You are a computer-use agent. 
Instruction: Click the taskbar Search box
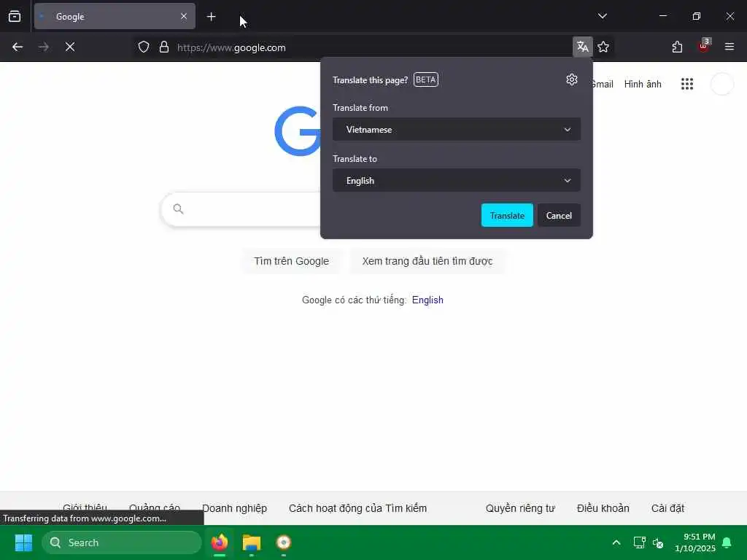coord(122,542)
